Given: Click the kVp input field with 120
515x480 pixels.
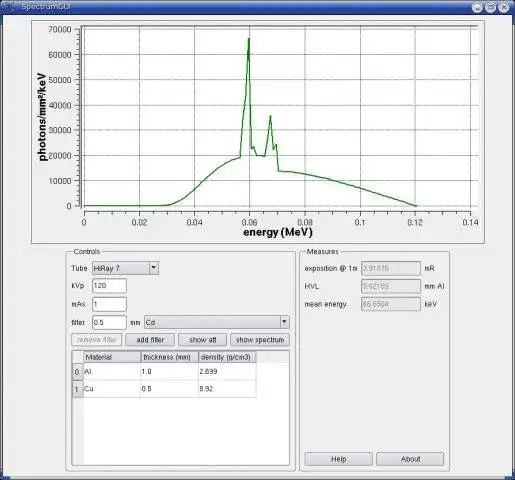Looking at the screenshot, I should pos(109,286).
